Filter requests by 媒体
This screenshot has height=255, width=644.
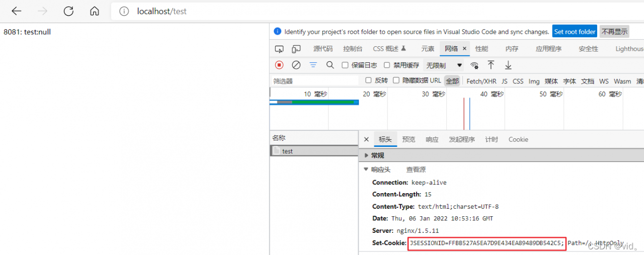551,81
